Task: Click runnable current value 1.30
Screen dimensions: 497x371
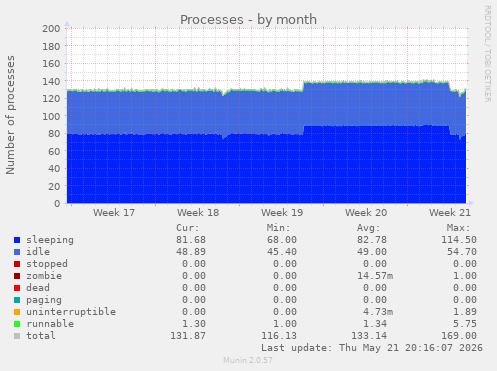Action: point(194,324)
